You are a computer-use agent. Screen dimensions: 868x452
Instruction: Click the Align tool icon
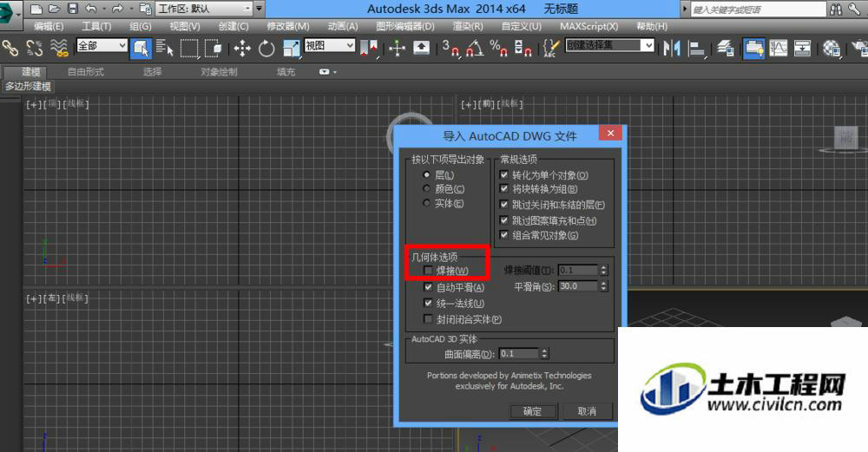coord(696,49)
